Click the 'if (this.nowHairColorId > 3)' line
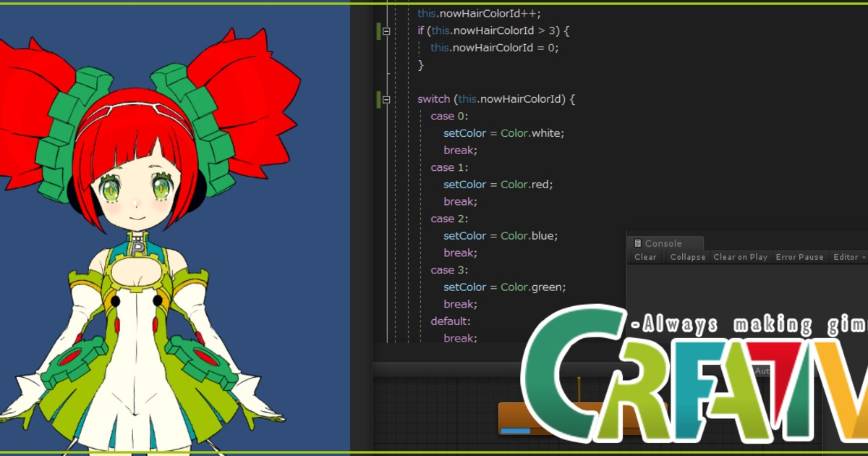Image resolution: width=868 pixels, height=456 pixels. (494, 31)
